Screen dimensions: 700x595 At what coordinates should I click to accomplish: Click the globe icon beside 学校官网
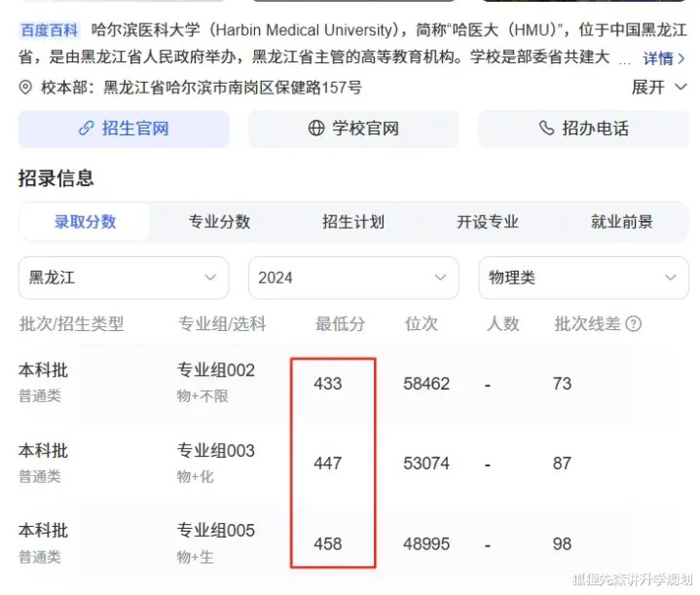[316, 129]
